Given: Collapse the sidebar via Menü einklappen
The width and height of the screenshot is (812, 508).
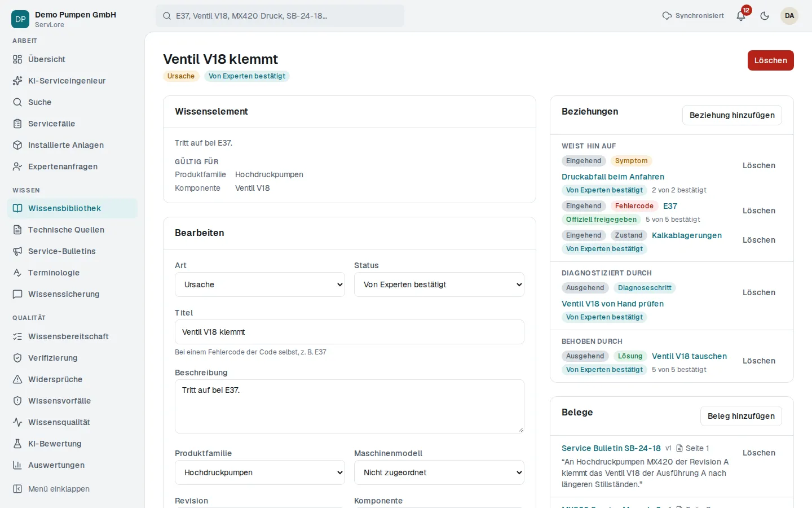Looking at the screenshot, I should click(72, 489).
